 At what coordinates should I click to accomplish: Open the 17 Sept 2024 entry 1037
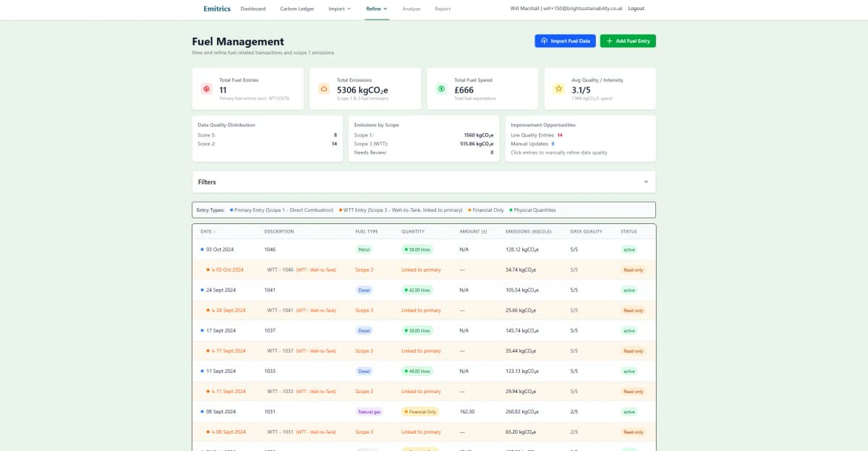[424, 330]
